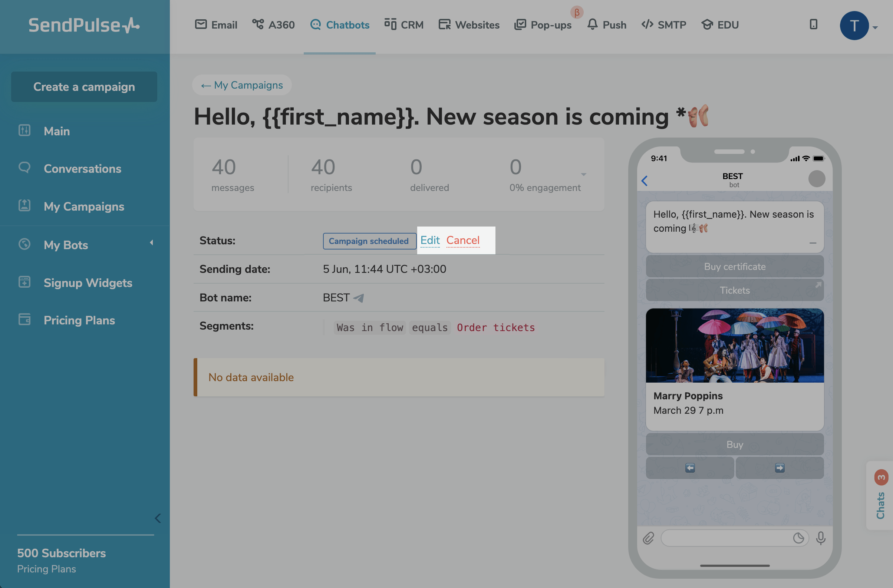Click My Campaigns in sidebar
This screenshot has width=893, height=588.
tap(84, 206)
